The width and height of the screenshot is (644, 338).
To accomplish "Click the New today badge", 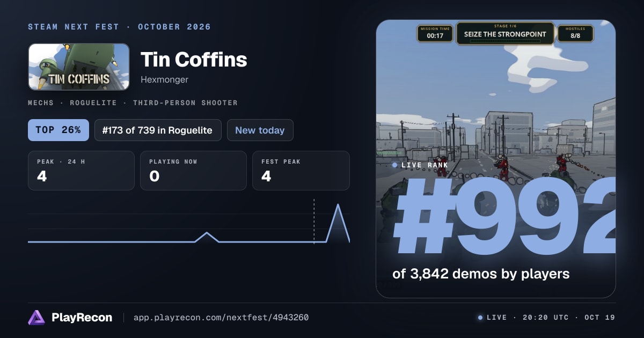I will point(260,130).
